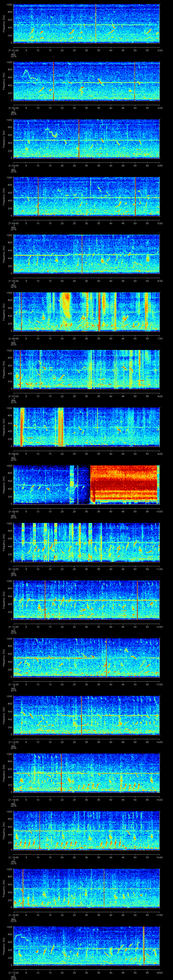Click the 21:13:00 time label
This screenshot has width=173, height=980.
(13, 742)
